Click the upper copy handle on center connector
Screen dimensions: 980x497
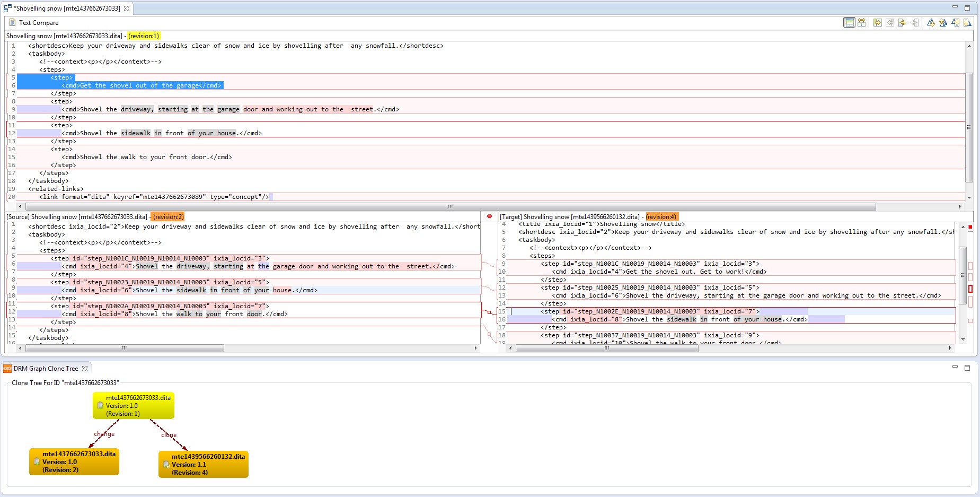pos(489,312)
